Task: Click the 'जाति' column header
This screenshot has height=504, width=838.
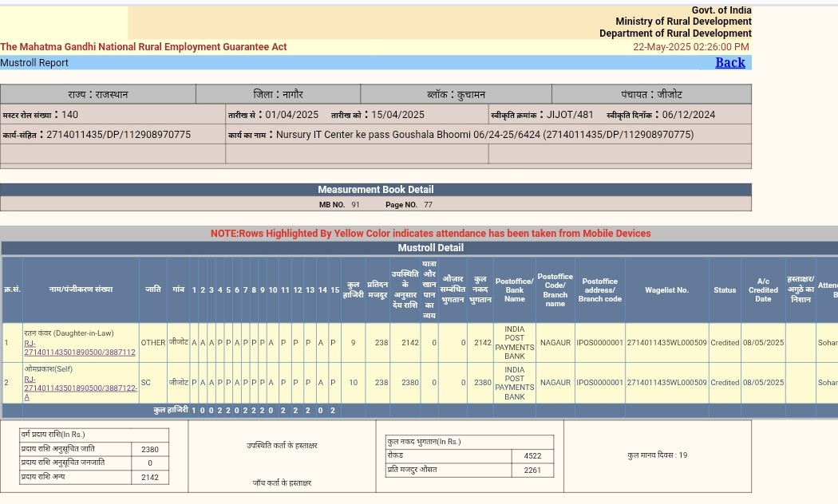Action: point(153,289)
